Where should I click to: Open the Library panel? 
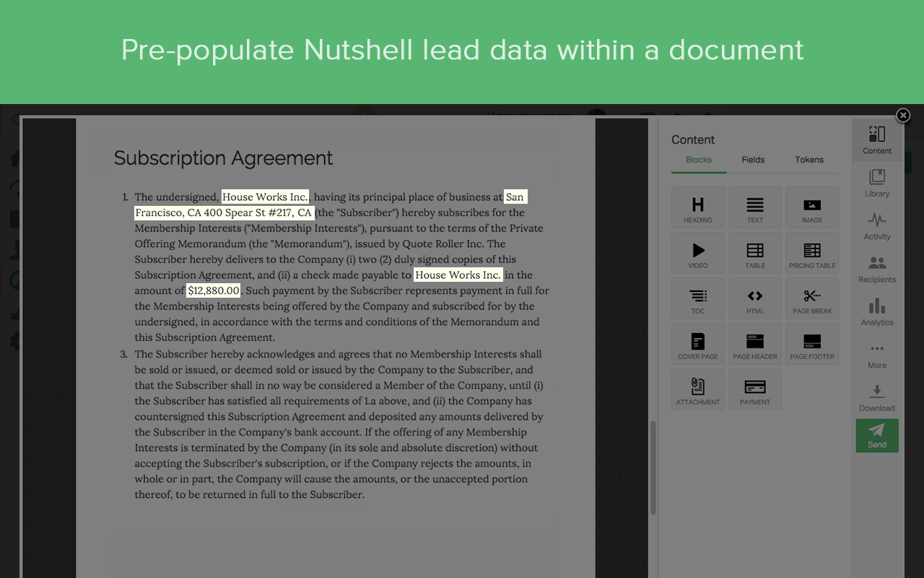click(876, 183)
